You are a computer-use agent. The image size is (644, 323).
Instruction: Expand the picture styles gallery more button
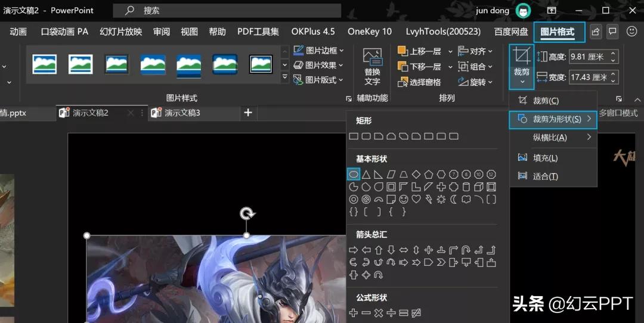[284, 77]
